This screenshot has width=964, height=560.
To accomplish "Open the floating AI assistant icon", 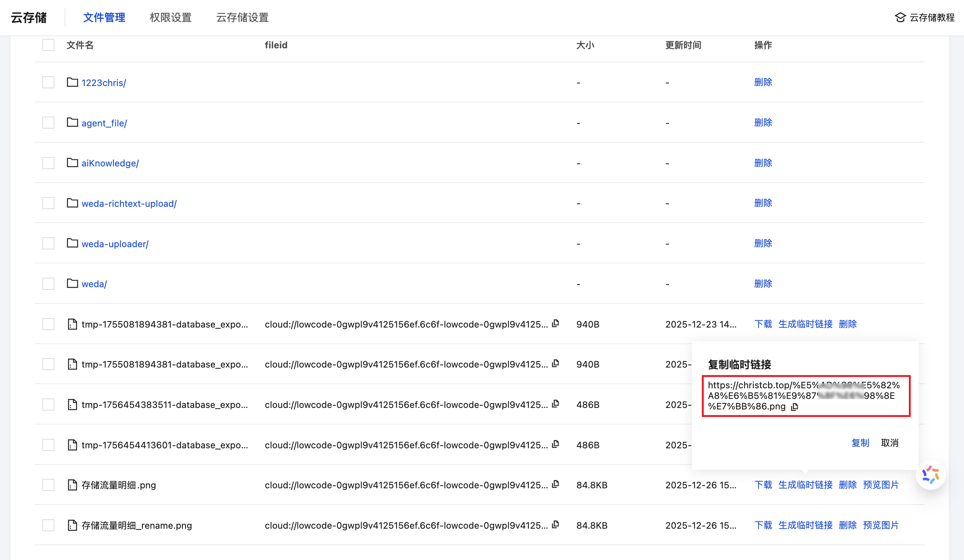I will tap(930, 475).
